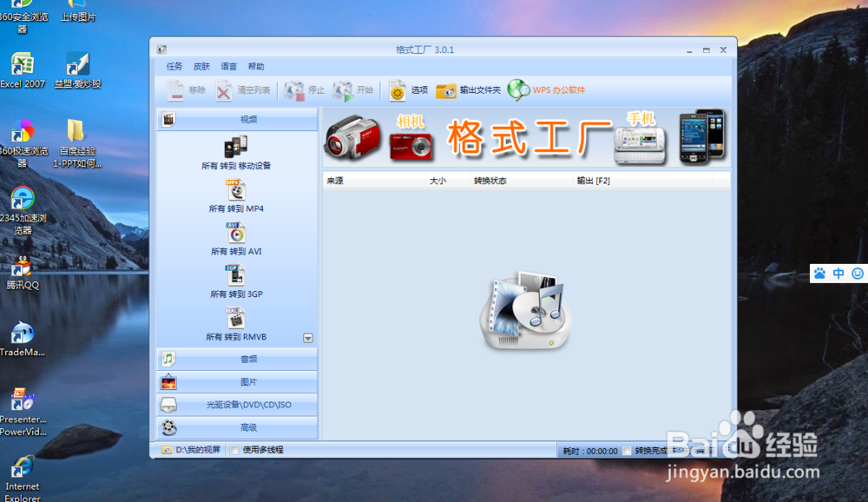Click the Baidu paw input method icon

click(x=820, y=274)
